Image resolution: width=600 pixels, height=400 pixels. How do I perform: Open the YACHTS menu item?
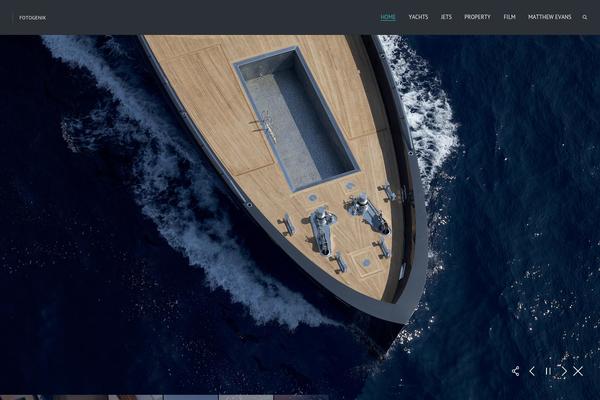[x=418, y=17]
